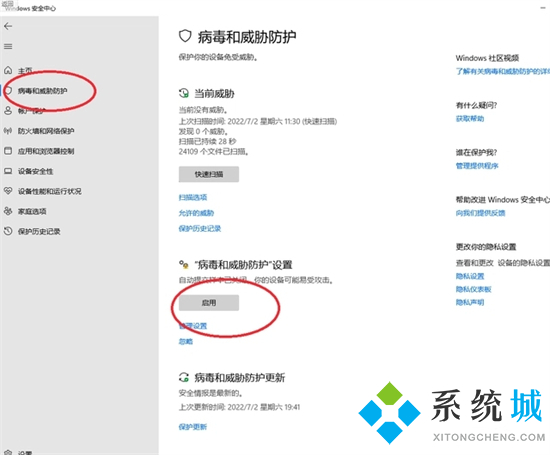The width and height of the screenshot is (550, 455).
Task: Open 允许的威胁 link
Action: pyautogui.click(x=196, y=213)
